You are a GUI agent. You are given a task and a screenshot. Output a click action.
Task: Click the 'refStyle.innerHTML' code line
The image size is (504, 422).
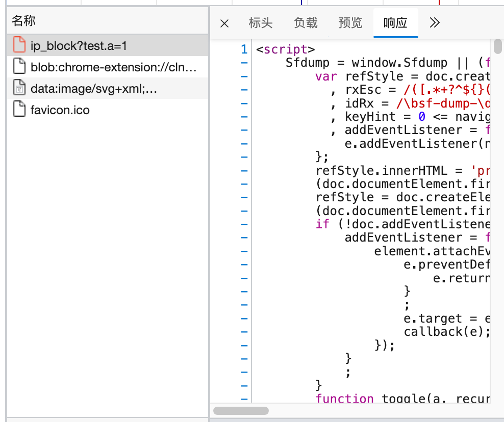pos(402,171)
